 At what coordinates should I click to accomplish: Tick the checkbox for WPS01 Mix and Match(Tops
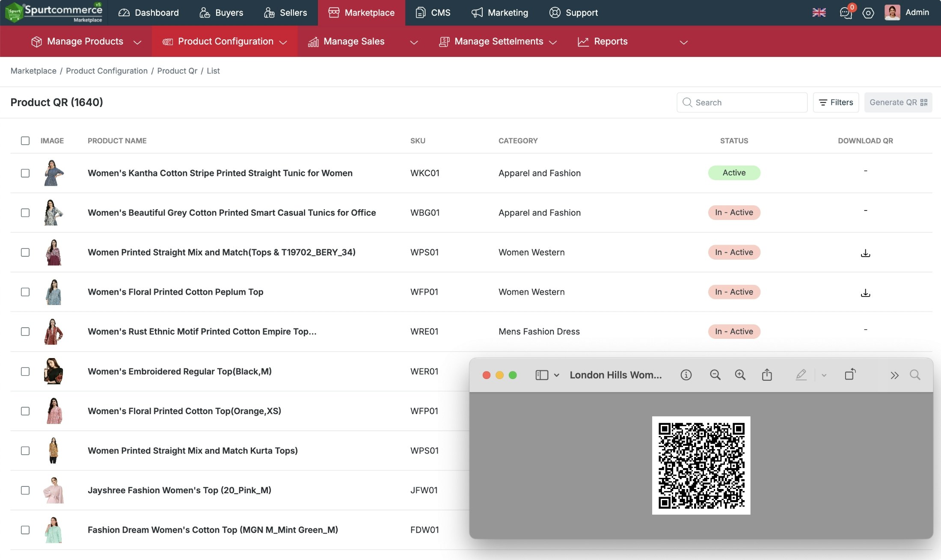(25, 252)
